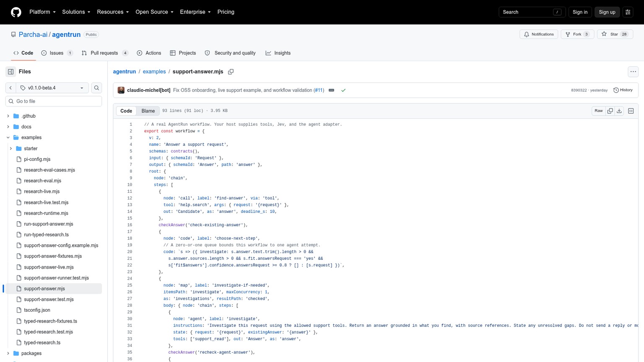
Task: Open the 8390322 commit hash
Action: coord(579,90)
